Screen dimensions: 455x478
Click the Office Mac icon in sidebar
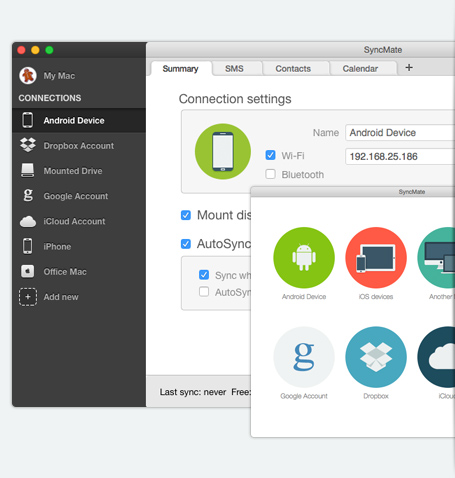coord(28,271)
